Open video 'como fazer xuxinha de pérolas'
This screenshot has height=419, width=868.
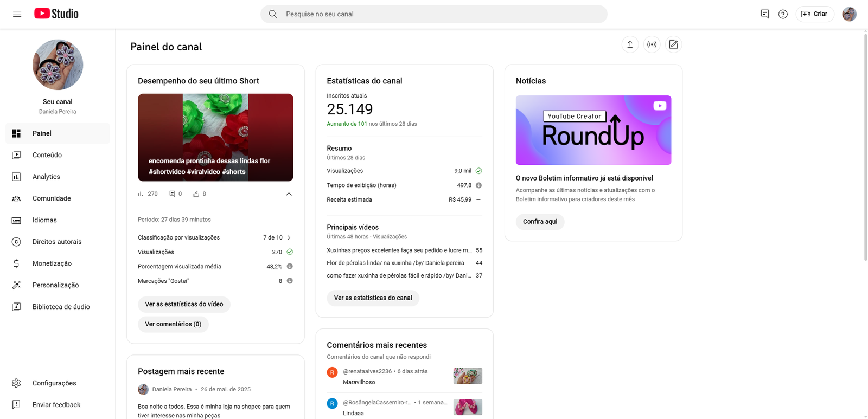click(399, 275)
